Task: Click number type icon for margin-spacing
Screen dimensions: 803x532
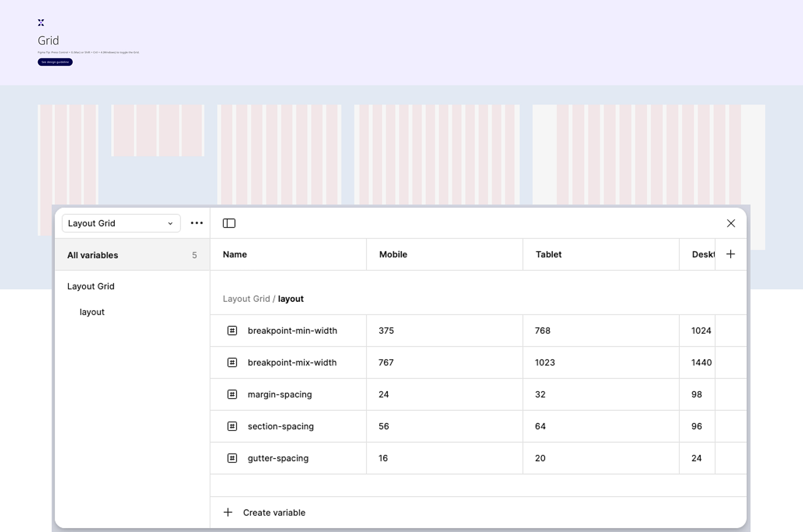Action: 232,394
